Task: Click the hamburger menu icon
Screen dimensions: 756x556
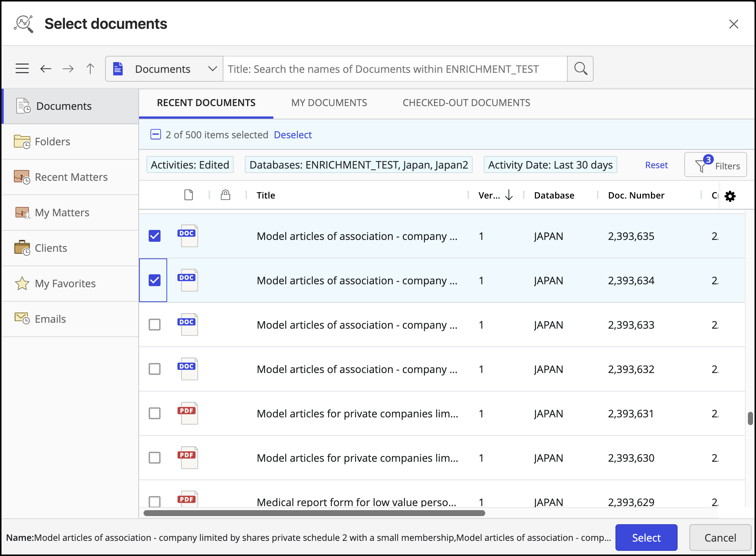Action: point(22,69)
